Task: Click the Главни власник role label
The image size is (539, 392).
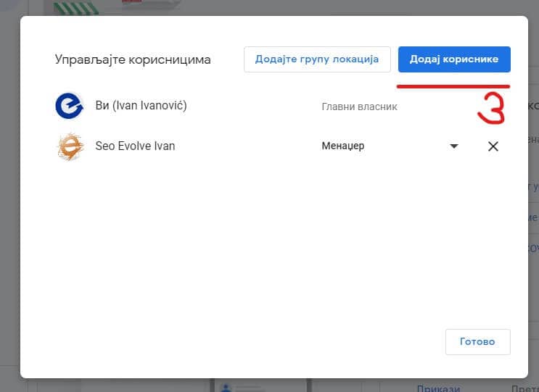Action: point(359,107)
